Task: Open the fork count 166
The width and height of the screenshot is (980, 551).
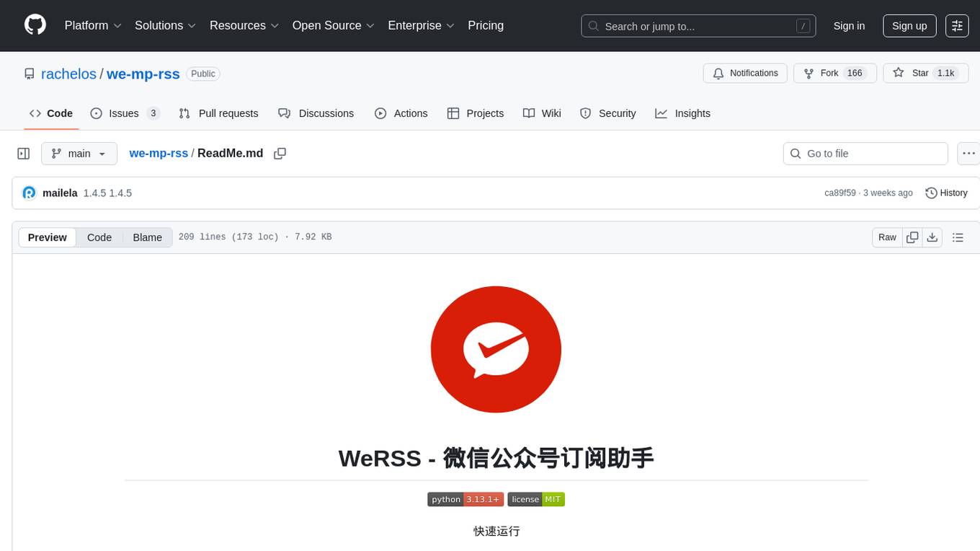Action: [x=855, y=74]
